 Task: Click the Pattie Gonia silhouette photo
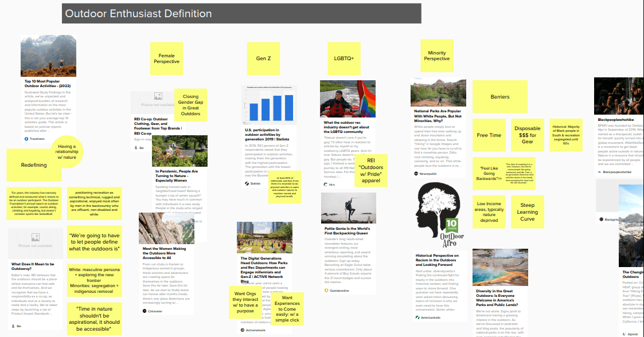[349, 209]
